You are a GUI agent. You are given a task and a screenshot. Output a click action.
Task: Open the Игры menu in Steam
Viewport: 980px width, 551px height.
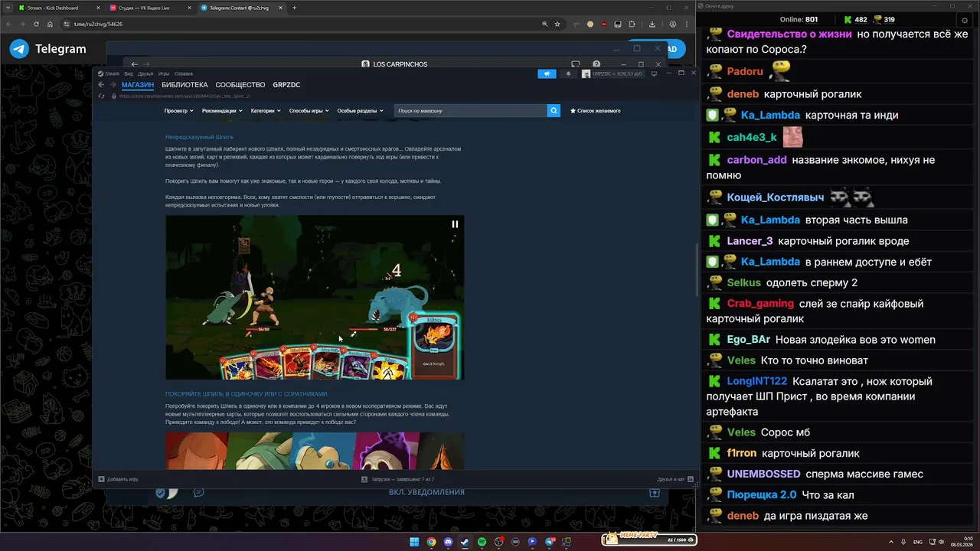164,73
